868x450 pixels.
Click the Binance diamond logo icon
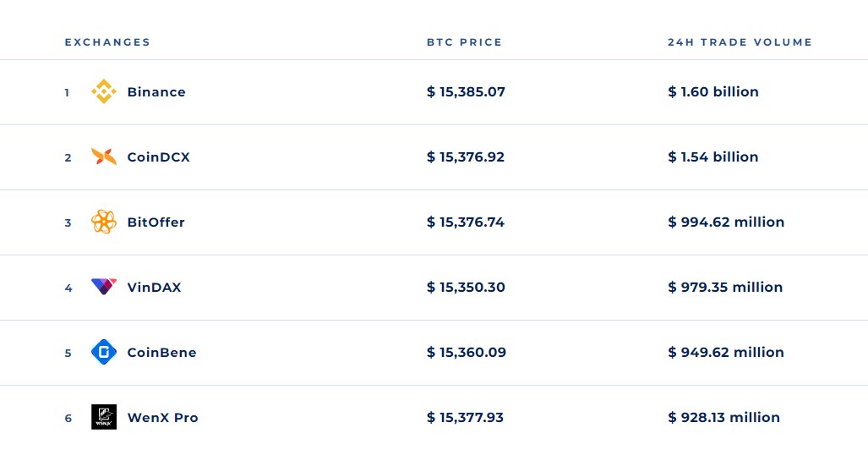coord(103,91)
